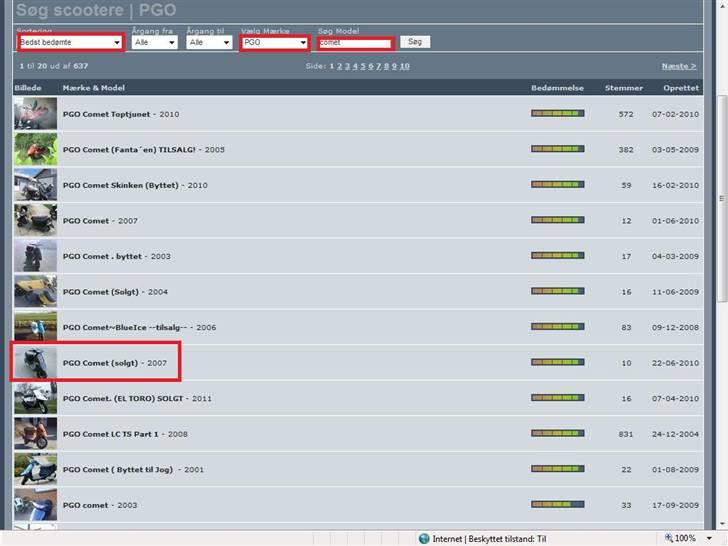
Task: Click the Søg Model text field
Action: (354, 43)
